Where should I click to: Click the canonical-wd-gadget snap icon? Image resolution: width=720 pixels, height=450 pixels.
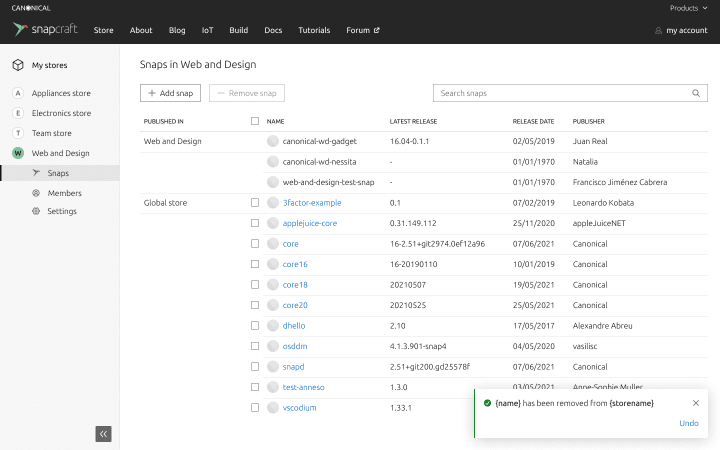click(x=273, y=141)
